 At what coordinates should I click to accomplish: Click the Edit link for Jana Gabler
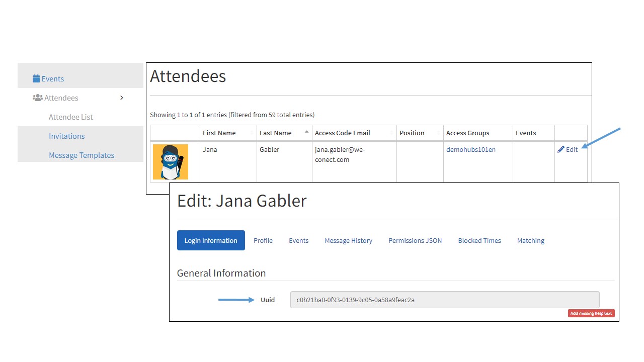pos(568,149)
